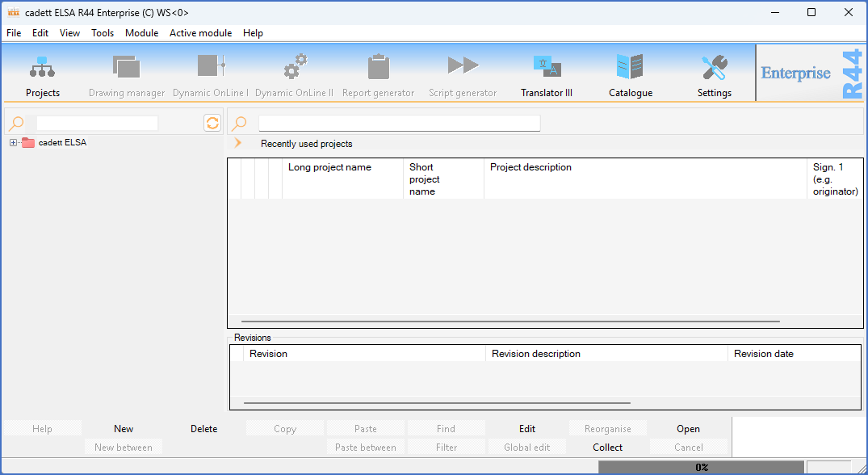Open the Module menu

pyautogui.click(x=141, y=33)
